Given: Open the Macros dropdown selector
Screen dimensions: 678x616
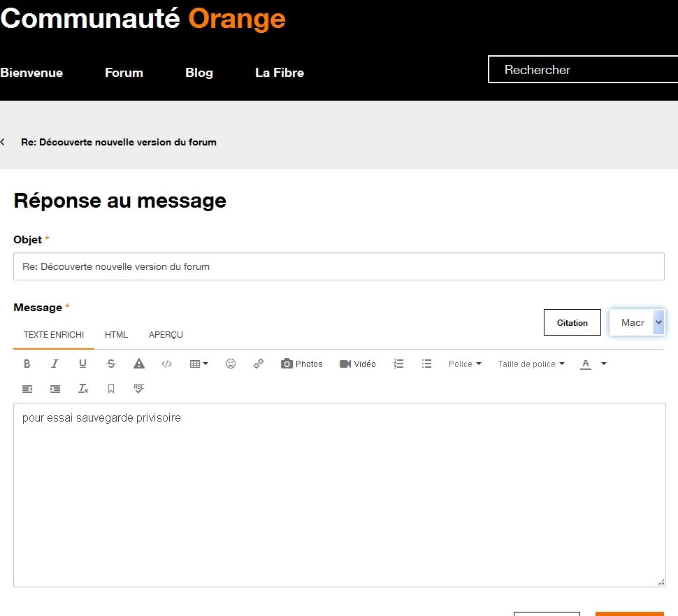Looking at the screenshot, I should [637, 322].
